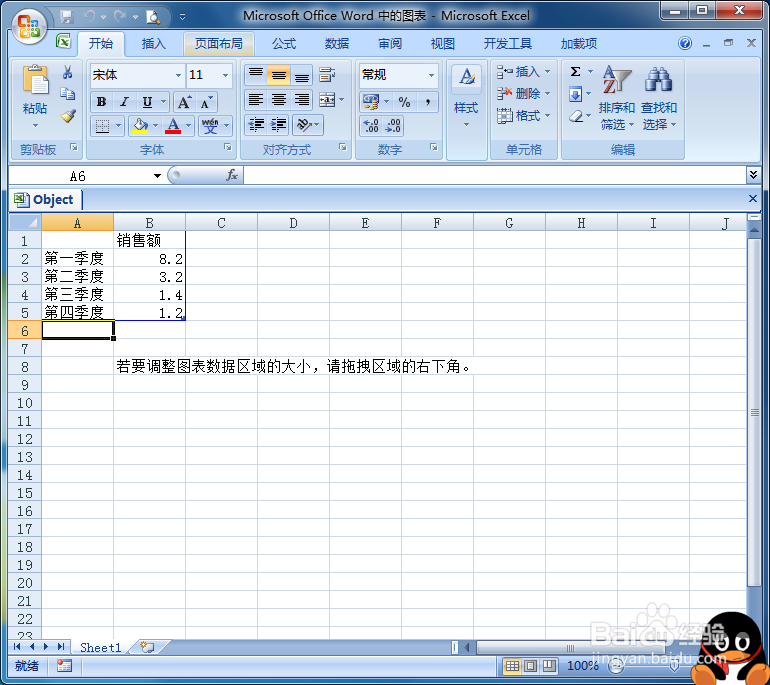Toggle Bold formatting

pyautogui.click(x=102, y=102)
